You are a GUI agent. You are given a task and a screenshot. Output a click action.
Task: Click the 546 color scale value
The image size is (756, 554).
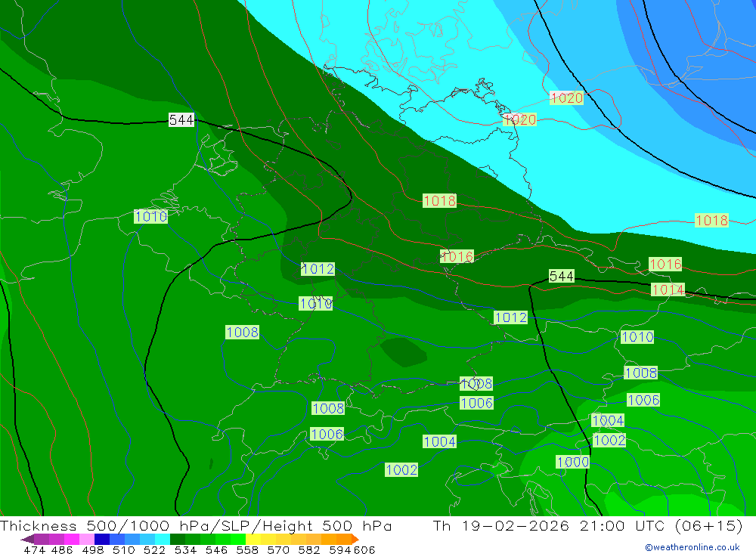tap(216, 549)
